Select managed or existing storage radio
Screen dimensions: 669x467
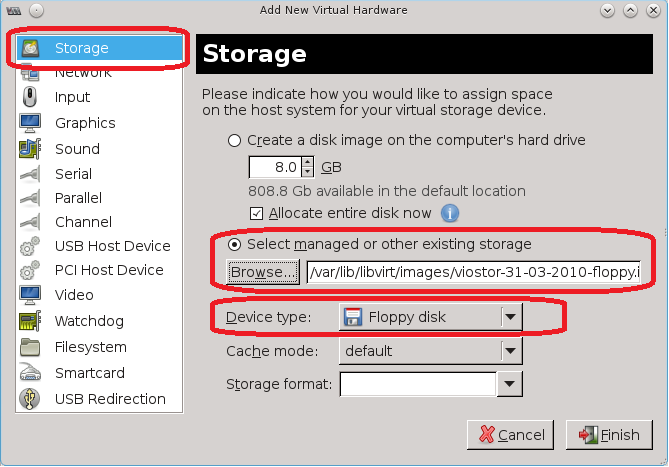coord(235,244)
